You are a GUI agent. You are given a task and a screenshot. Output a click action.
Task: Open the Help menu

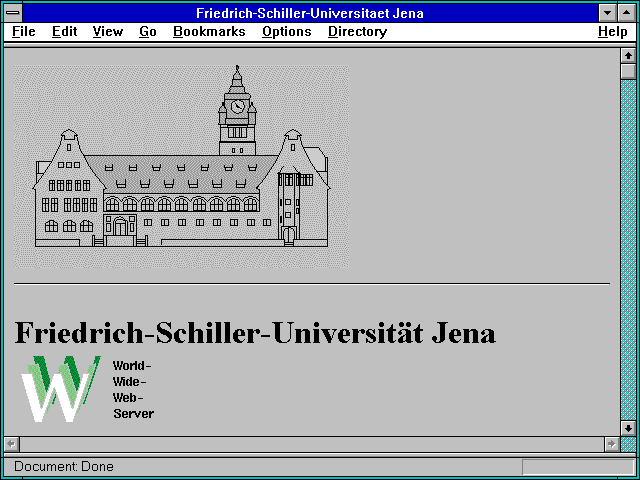[613, 31]
